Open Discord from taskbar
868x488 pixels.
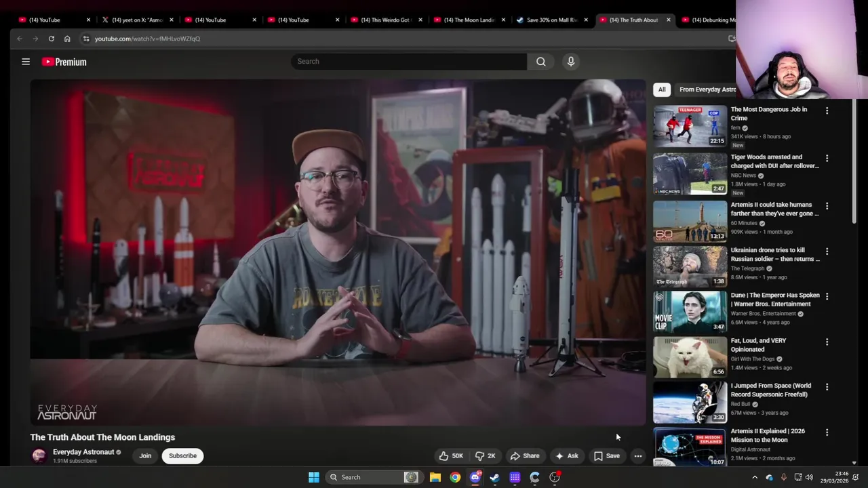(475, 477)
